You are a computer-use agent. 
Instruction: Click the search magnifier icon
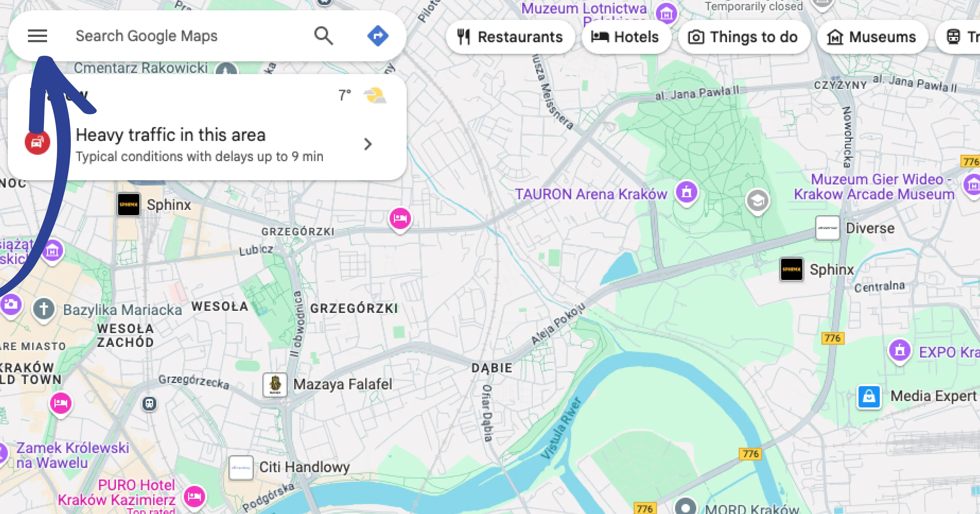pos(324,36)
